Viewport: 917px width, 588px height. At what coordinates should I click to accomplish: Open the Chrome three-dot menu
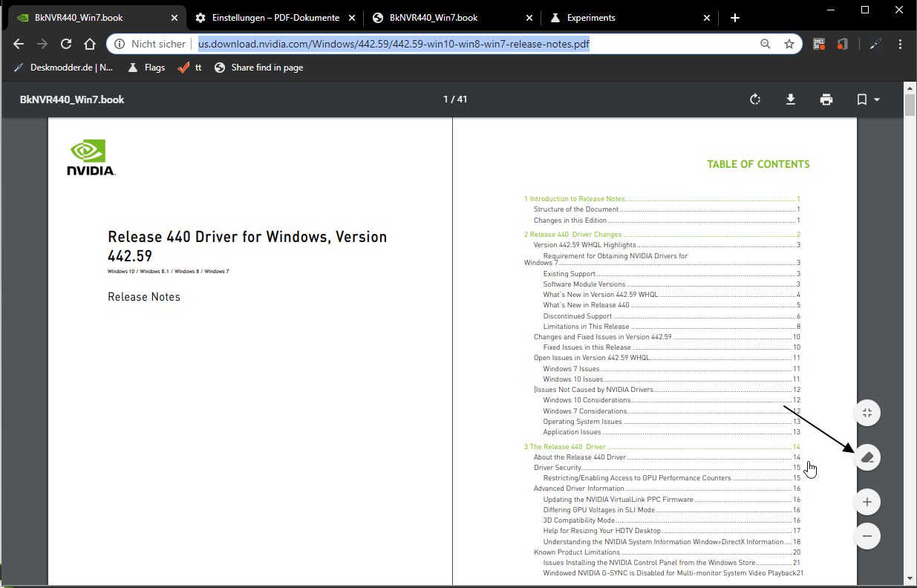(x=899, y=44)
